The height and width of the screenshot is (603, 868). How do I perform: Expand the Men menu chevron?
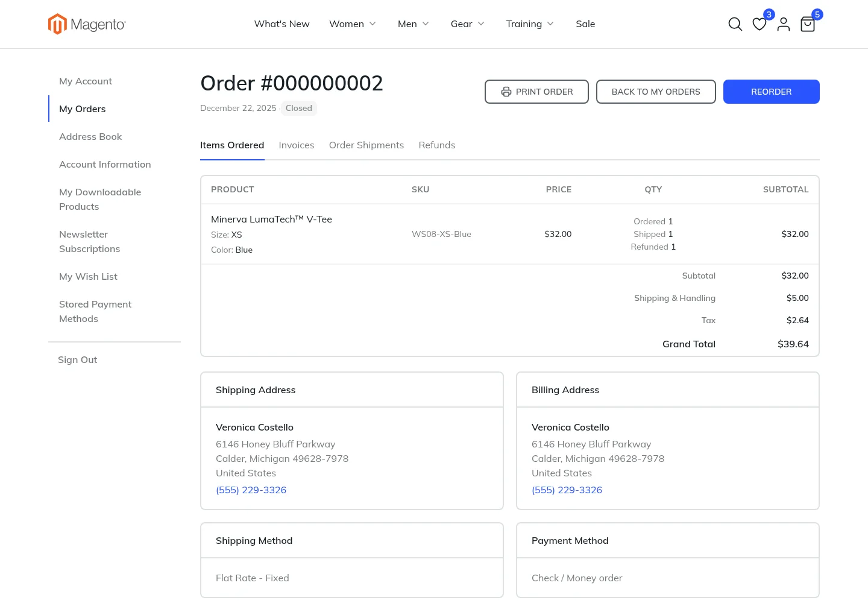(x=426, y=24)
